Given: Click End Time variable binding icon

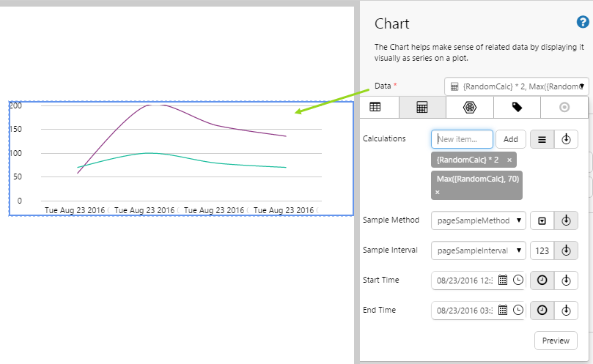Looking at the screenshot, I should (x=566, y=311).
